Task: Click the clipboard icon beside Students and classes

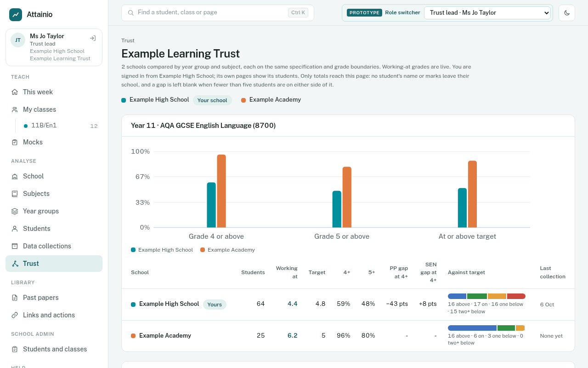Action: pos(15,349)
